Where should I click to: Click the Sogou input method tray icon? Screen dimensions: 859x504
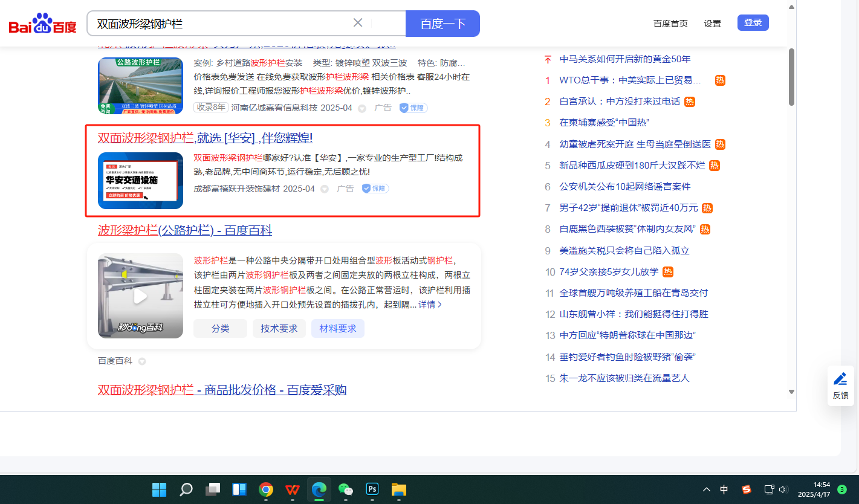tap(747, 489)
